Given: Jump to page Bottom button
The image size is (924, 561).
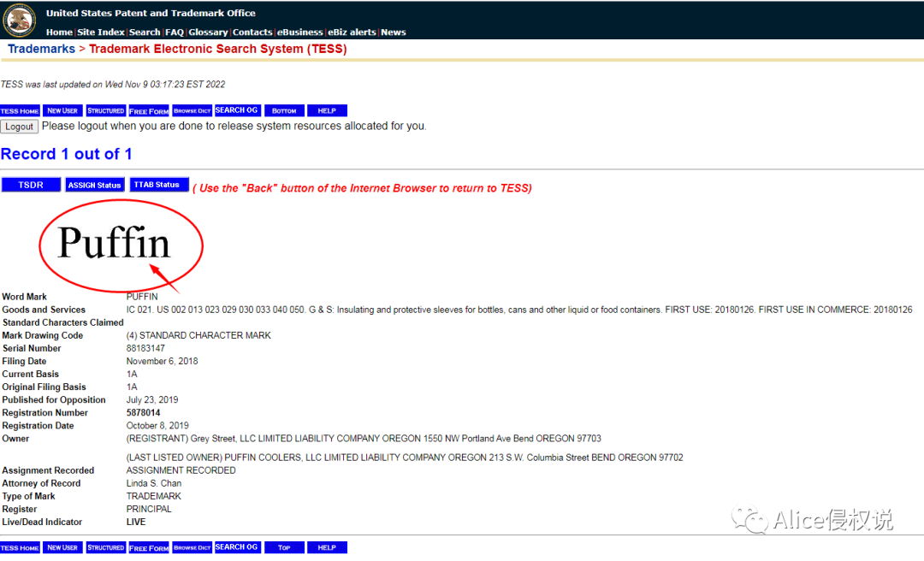Looking at the screenshot, I should point(284,111).
